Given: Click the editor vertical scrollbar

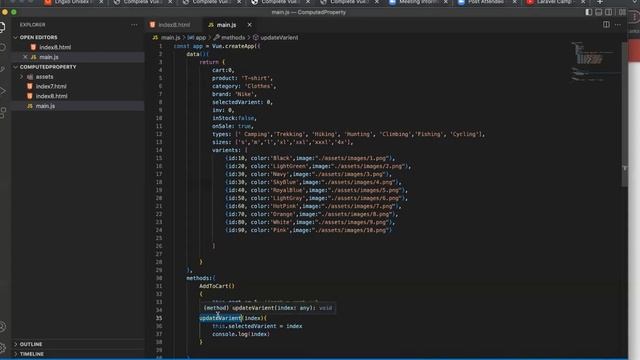Looking at the screenshot, I should (624, 114).
